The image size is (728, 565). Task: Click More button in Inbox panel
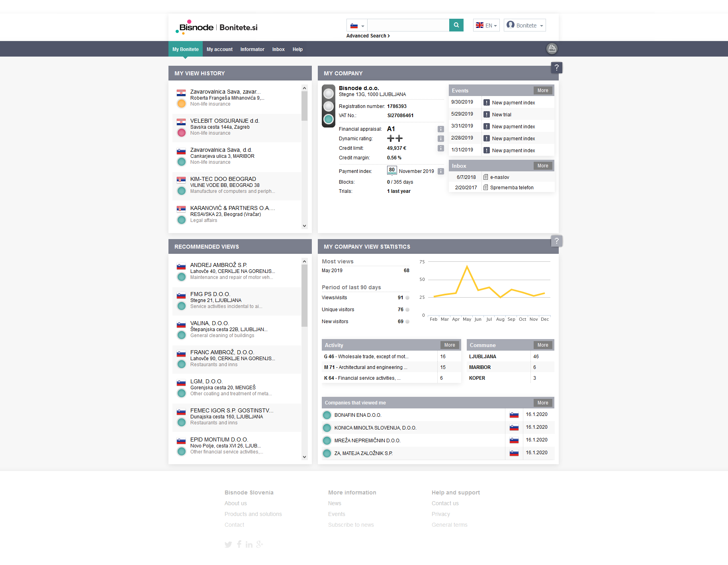click(x=543, y=166)
